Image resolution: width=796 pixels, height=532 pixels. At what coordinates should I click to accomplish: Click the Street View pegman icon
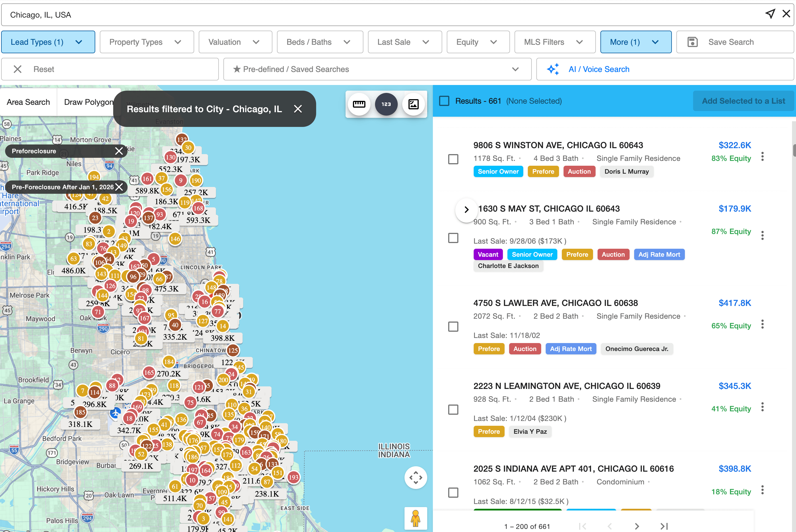pyautogui.click(x=416, y=518)
